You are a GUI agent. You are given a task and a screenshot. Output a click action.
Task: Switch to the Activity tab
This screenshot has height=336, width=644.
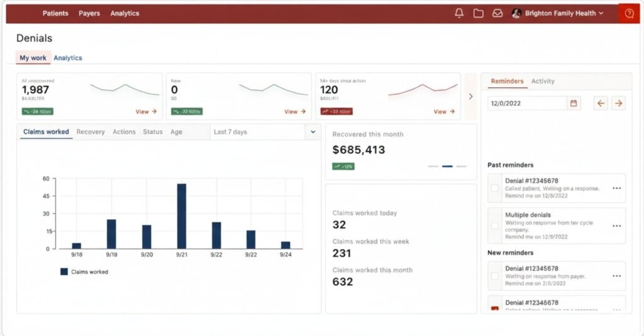pyautogui.click(x=543, y=81)
